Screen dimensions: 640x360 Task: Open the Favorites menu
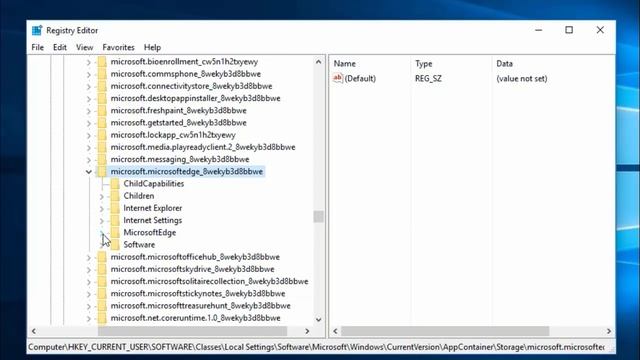(x=118, y=47)
